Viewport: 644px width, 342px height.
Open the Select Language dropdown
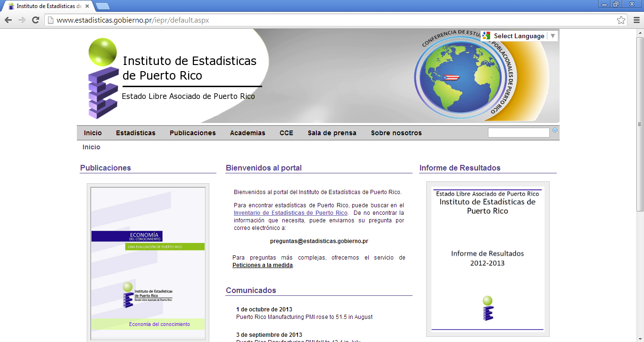[x=519, y=36]
